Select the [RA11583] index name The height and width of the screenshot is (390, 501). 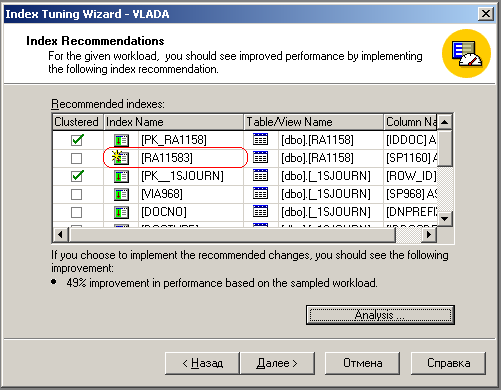167,158
